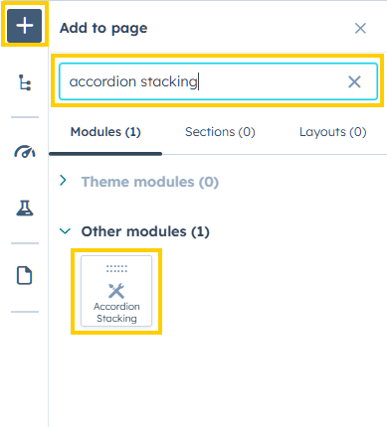Clear the accordion stacking search text
Screen dimensions: 387x427
[354, 82]
